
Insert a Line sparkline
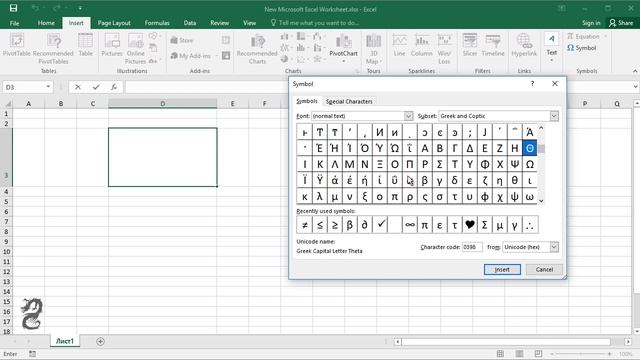[x=399, y=45]
